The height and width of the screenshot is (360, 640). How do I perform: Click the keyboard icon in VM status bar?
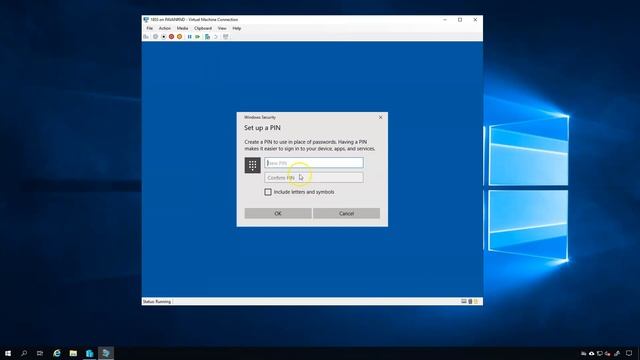point(464,302)
